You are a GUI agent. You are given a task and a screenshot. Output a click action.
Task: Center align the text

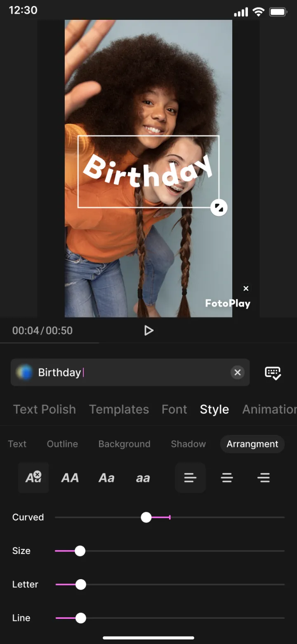click(x=227, y=478)
